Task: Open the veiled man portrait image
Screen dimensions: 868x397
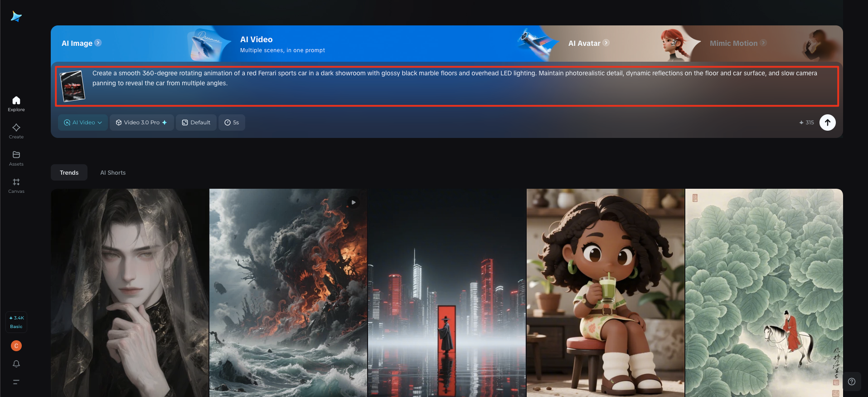Action: click(x=130, y=293)
